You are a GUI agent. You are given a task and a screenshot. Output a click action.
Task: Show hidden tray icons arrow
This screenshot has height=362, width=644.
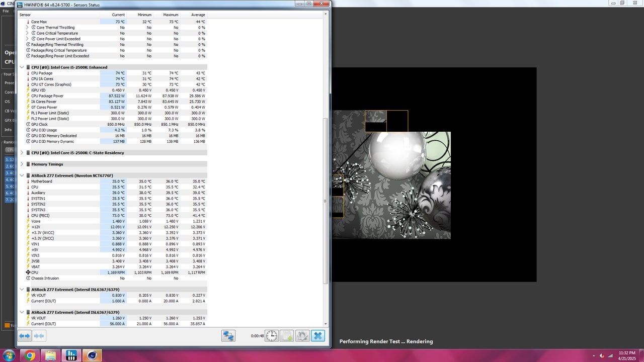(594, 356)
